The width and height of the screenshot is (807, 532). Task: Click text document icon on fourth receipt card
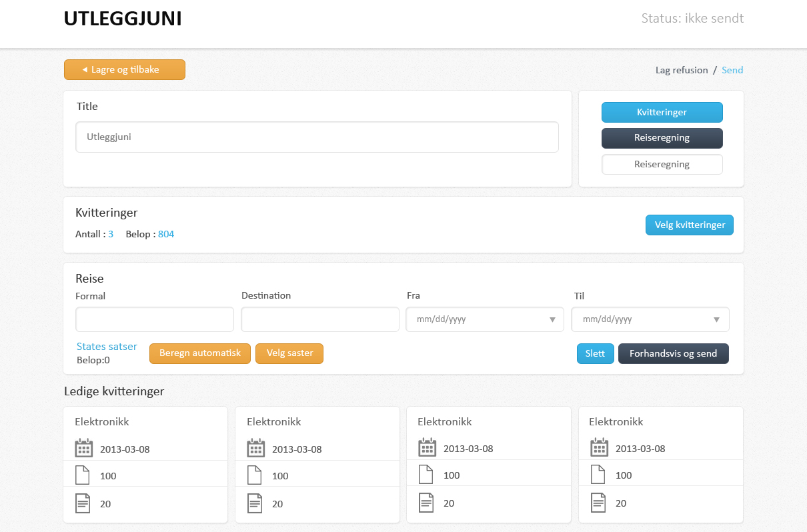598,503
